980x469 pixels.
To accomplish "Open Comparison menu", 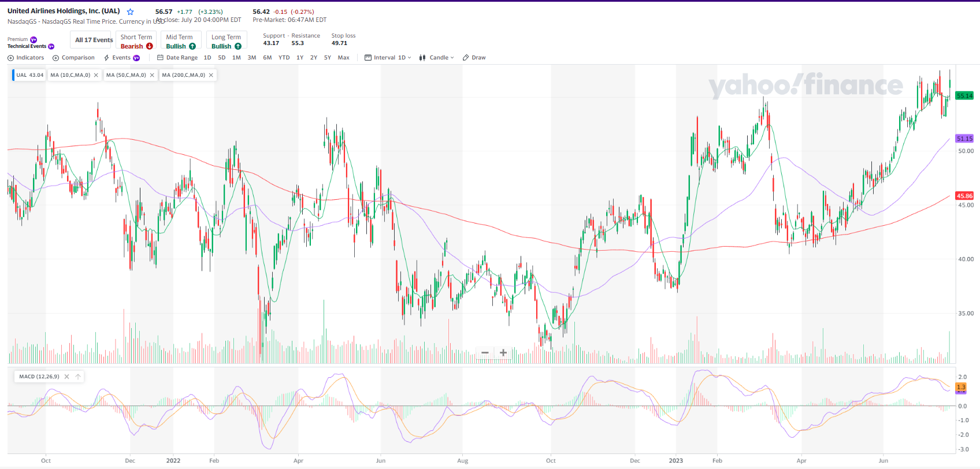I will [x=73, y=58].
